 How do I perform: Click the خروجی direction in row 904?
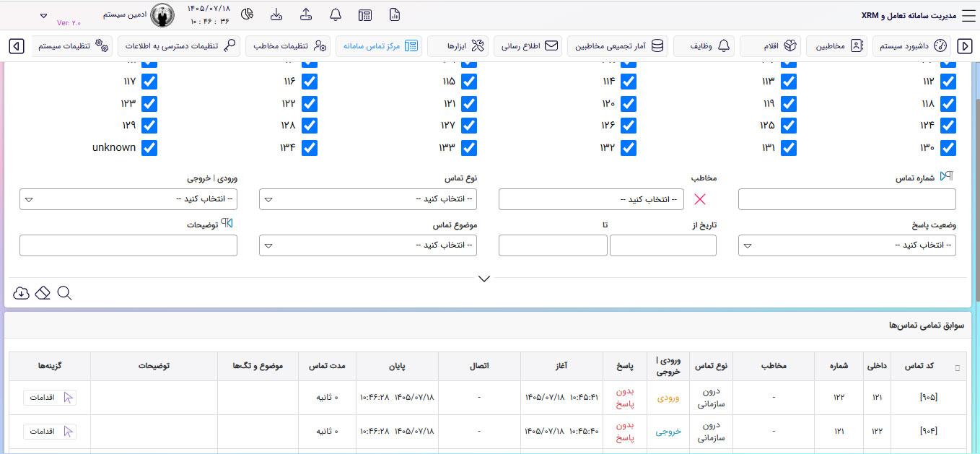[x=668, y=432]
